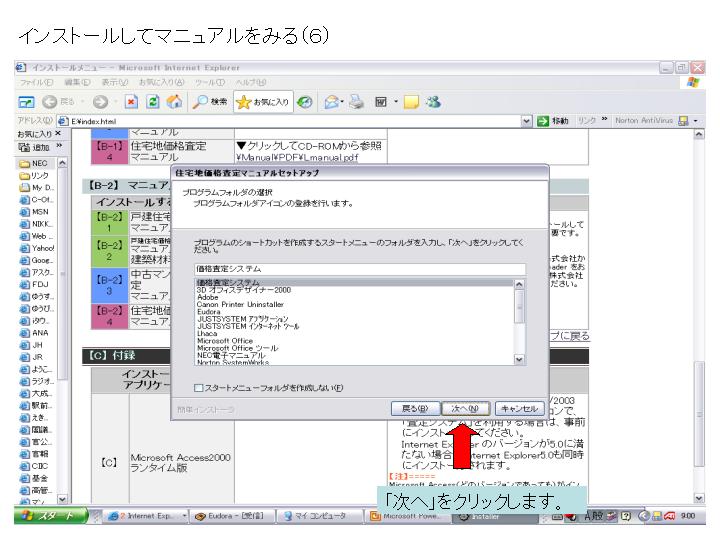This screenshot has height=540, width=720.
Task: Open the Mail button dropdown arrow
Action: click(343, 102)
